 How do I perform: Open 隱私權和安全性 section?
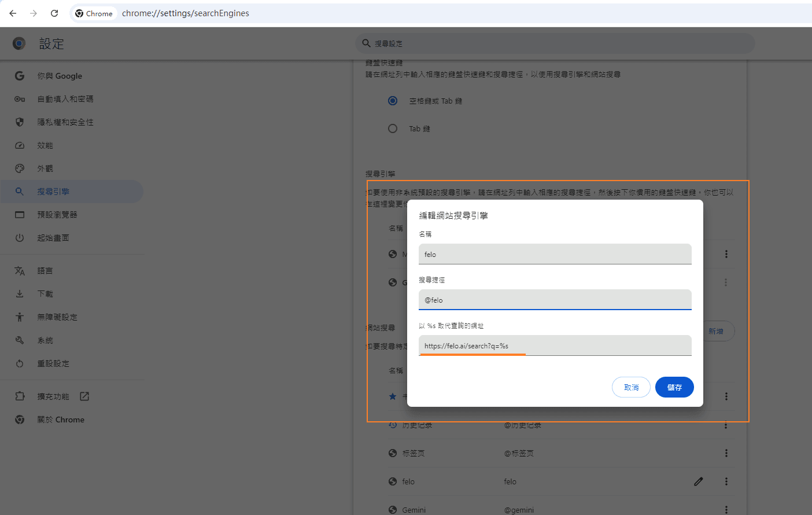(72, 122)
